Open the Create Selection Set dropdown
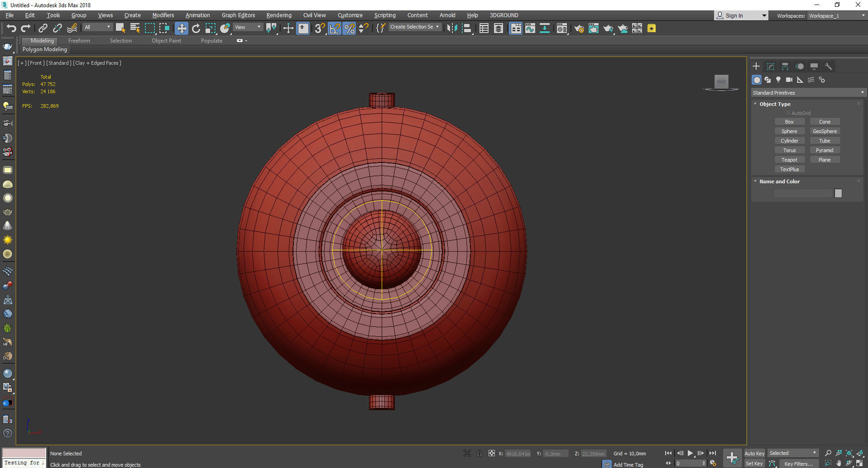 415,27
